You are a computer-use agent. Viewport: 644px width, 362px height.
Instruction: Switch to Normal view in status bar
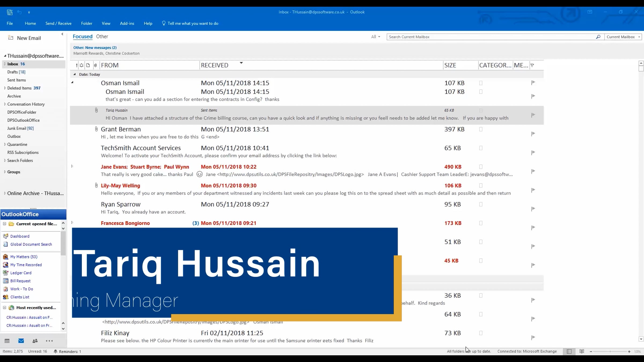569,351
